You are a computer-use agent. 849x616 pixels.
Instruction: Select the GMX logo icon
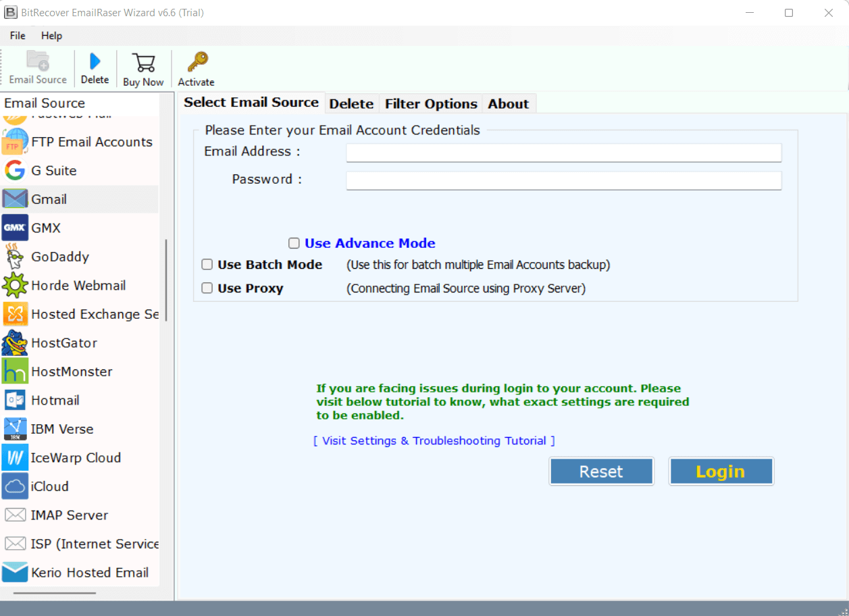[15, 228]
